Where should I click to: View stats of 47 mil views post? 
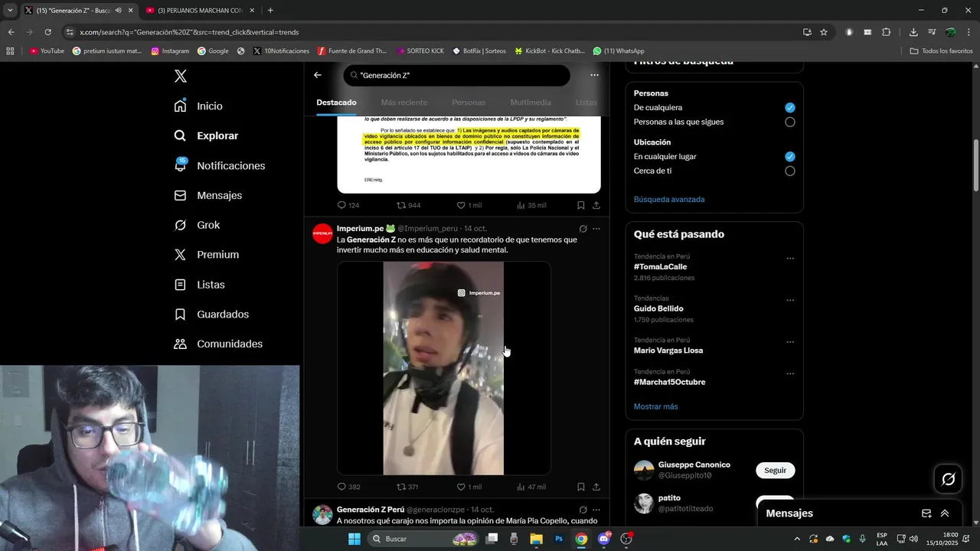click(531, 487)
